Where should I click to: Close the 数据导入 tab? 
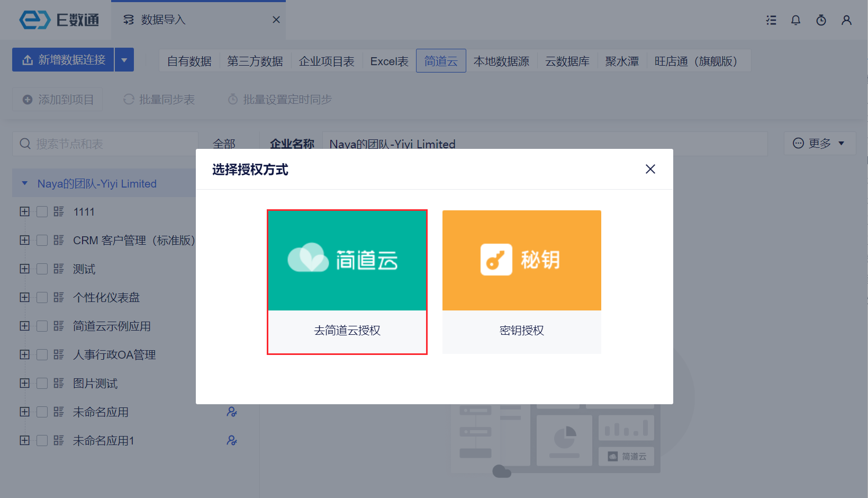coord(276,20)
